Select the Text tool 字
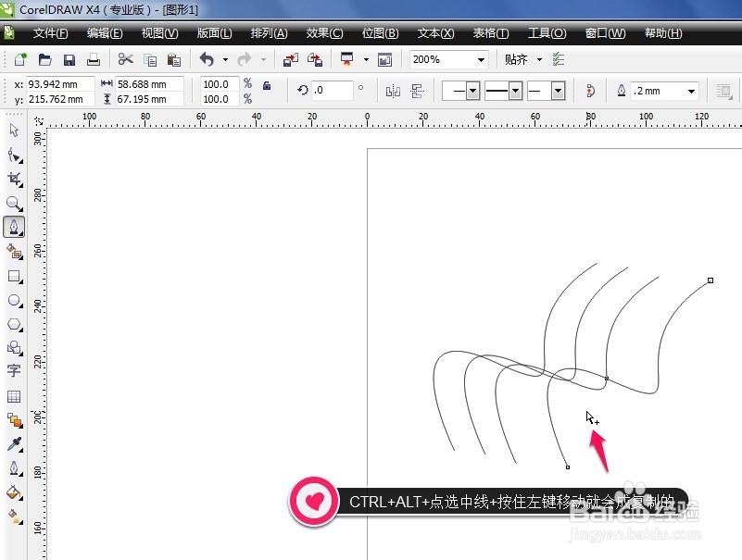 tap(14, 370)
